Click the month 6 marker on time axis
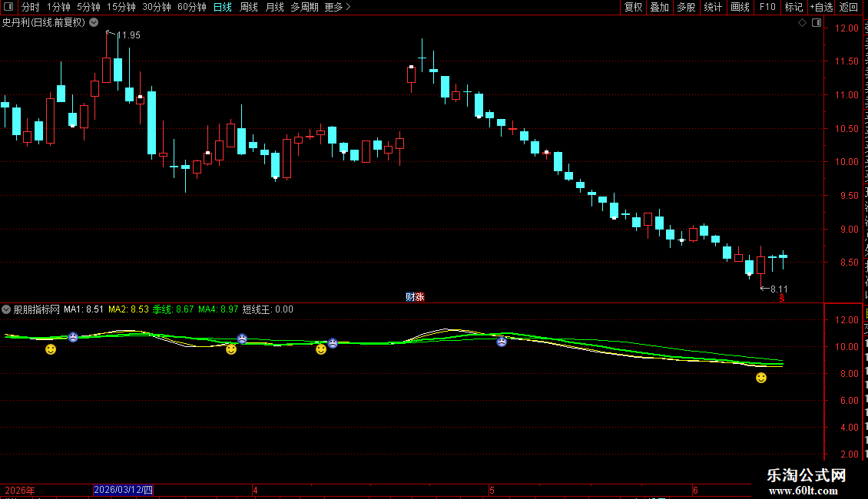 click(x=695, y=490)
